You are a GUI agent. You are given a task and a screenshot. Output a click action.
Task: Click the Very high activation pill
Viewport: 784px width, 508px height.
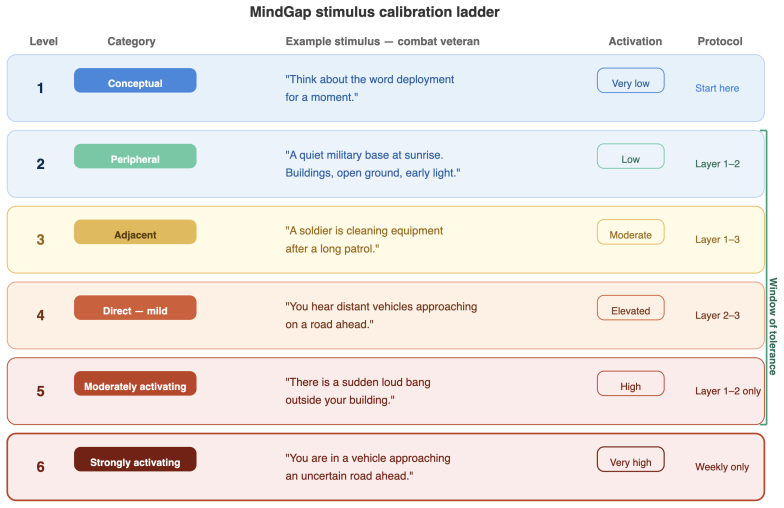coord(630,460)
